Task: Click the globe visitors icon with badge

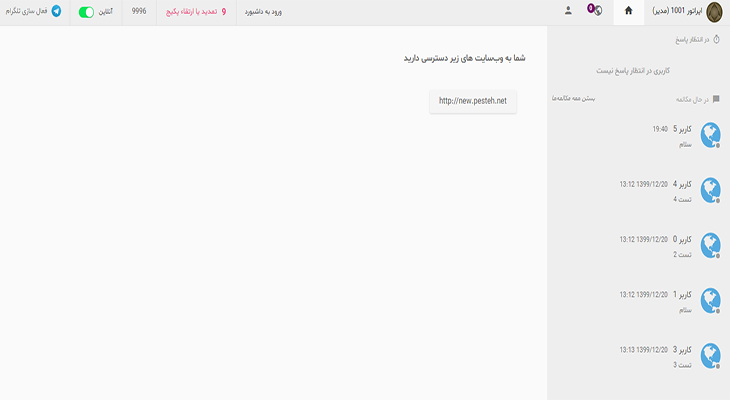Action: [594, 11]
